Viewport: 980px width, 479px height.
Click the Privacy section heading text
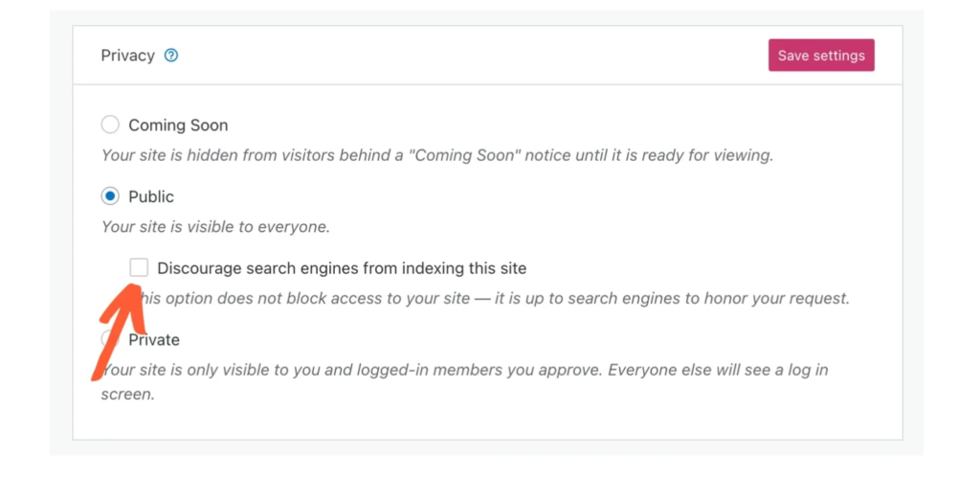127,56
